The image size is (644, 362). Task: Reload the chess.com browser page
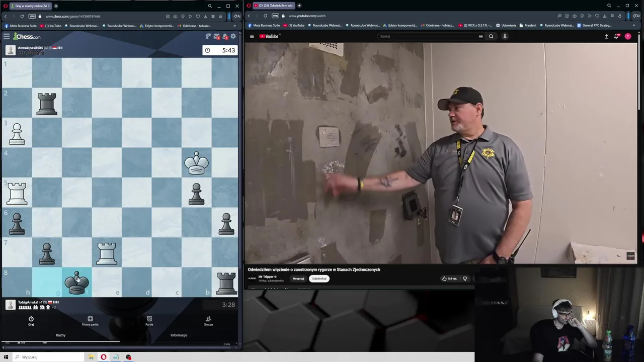click(x=22, y=16)
